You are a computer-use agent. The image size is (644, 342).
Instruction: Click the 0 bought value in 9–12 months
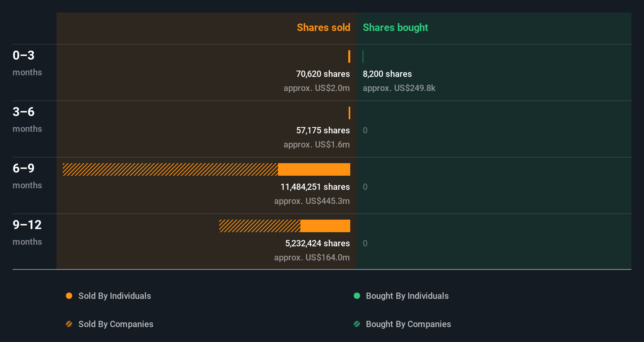point(365,243)
